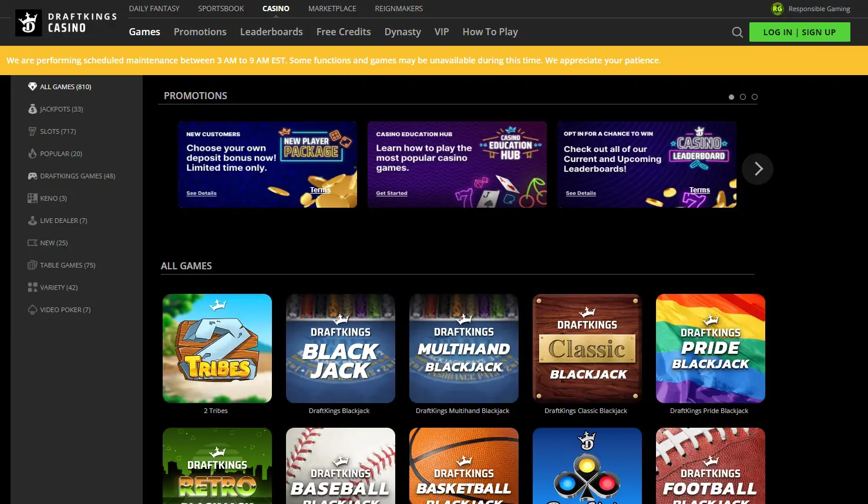This screenshot has width=868, height=504.
Task: Select the Jackpots category icon
Action: click(x=32, y=109)
